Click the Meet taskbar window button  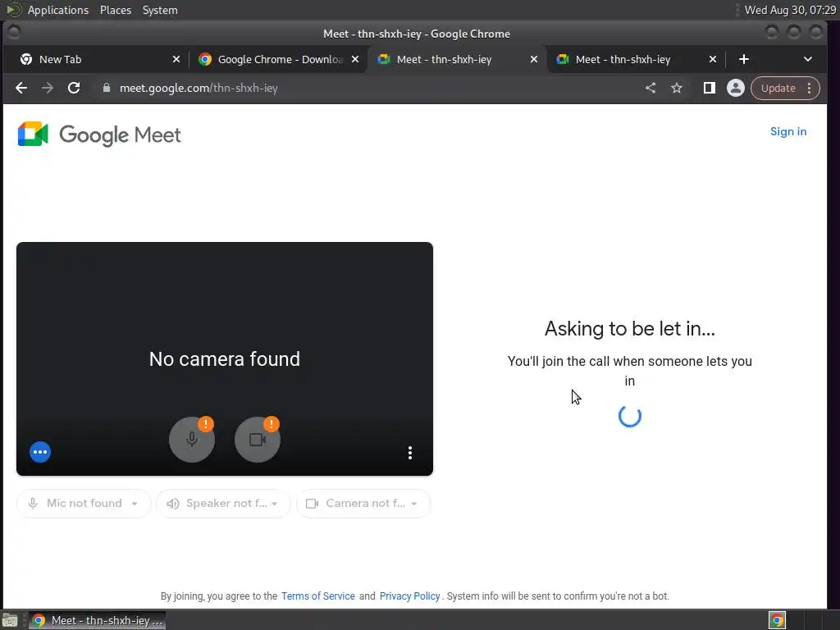point(98,620)
